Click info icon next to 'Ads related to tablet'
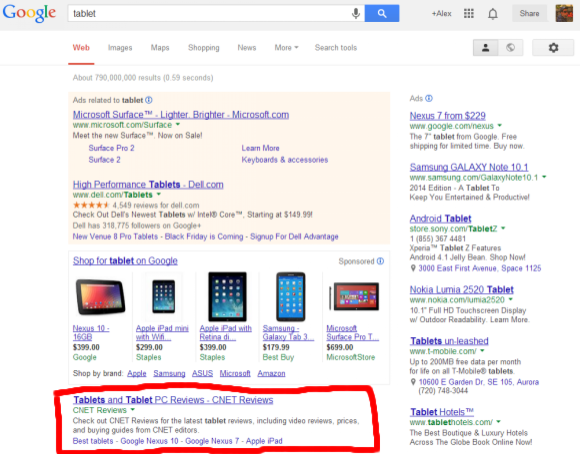 coord(149,100)
